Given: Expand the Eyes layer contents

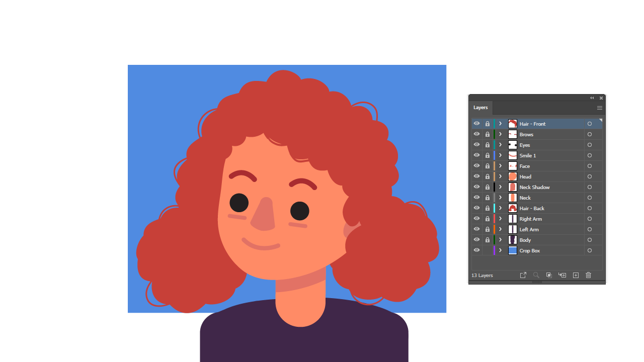Looking at the screenshot, I should [x=500, y=145].
